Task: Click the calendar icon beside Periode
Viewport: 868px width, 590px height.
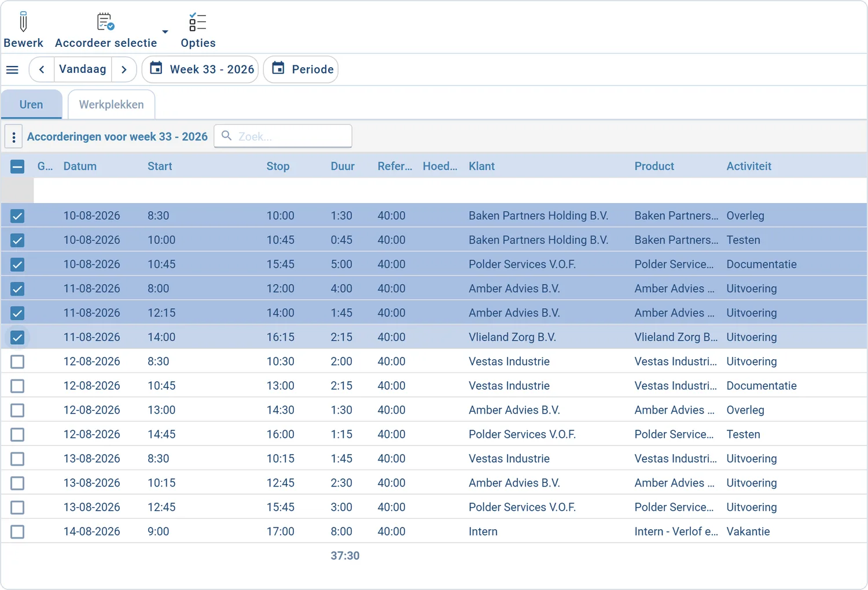Action: point(278,68)
